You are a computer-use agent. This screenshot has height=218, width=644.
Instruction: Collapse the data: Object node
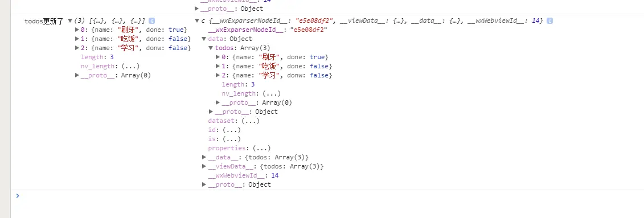point(204,39)
